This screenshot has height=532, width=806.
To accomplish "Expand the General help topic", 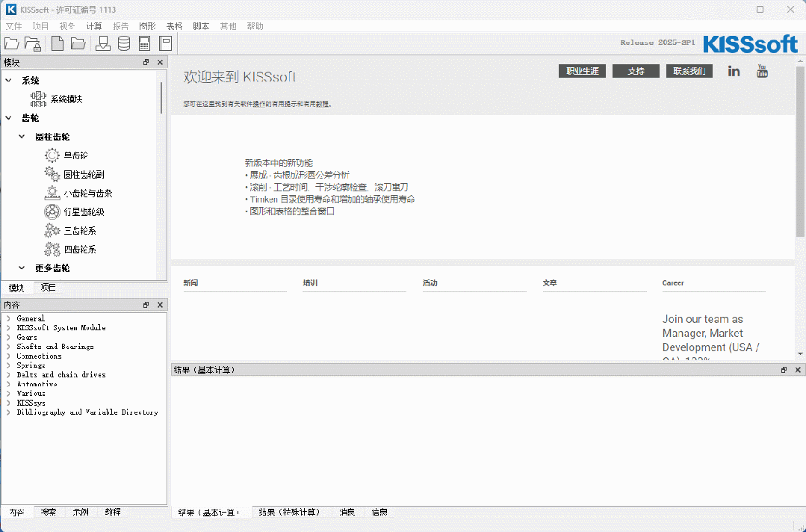I will pos(8,318).
